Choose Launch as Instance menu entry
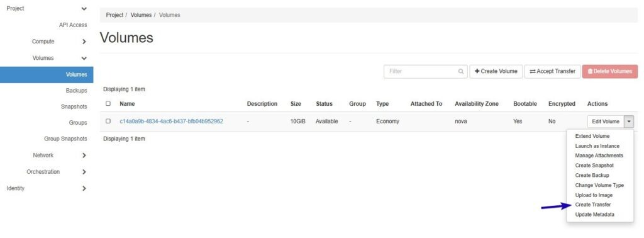Viewport: 644px width, 238px height. tap(597, 146)
